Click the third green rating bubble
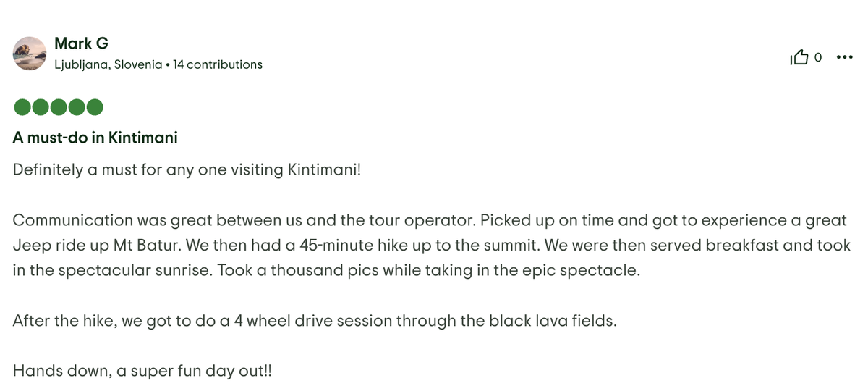The height and width of the screenshot is (386, 868). point(59,108)
